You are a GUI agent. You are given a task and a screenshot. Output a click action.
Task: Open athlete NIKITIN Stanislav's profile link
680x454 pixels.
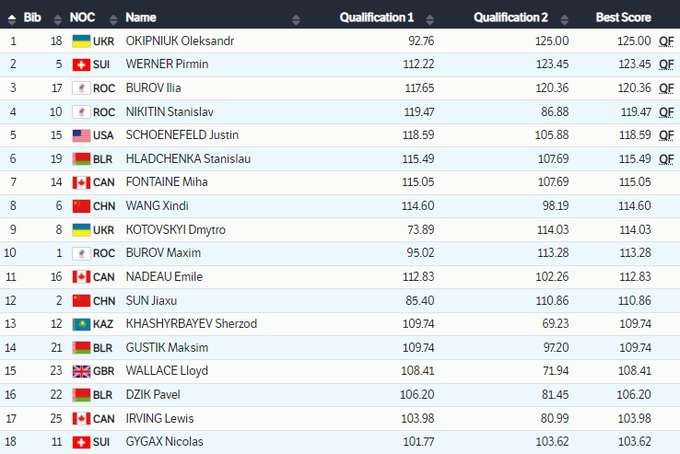click(x=169, y=112)
